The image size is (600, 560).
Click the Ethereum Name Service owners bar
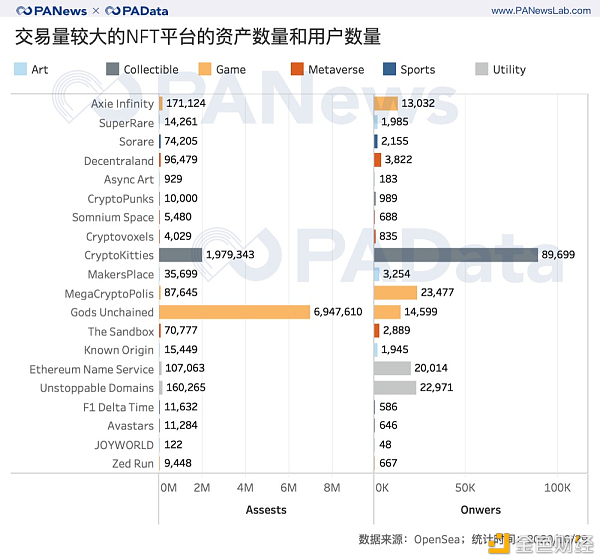[392, 369]
